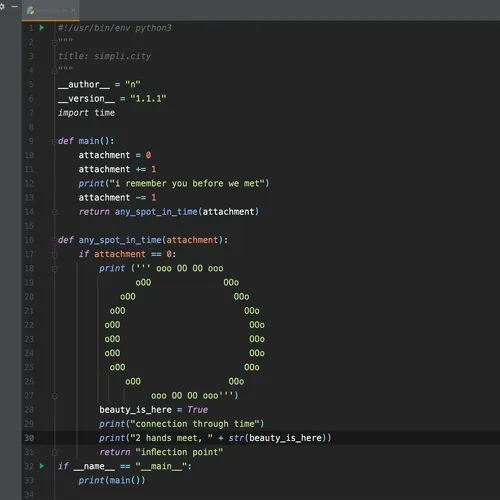Collapse the multi-line print string on line 18
500x500 pixels.
[x=55, y=269]
